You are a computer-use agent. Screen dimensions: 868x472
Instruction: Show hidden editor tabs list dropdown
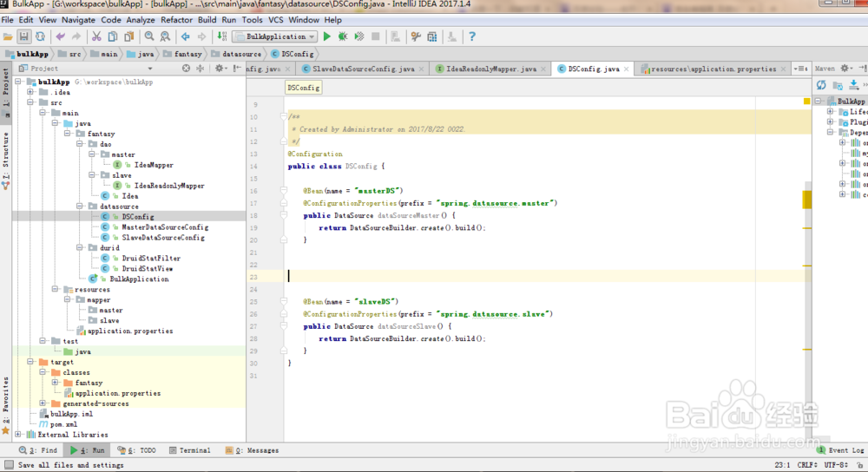pyautogui.click(x=800, y=69)
